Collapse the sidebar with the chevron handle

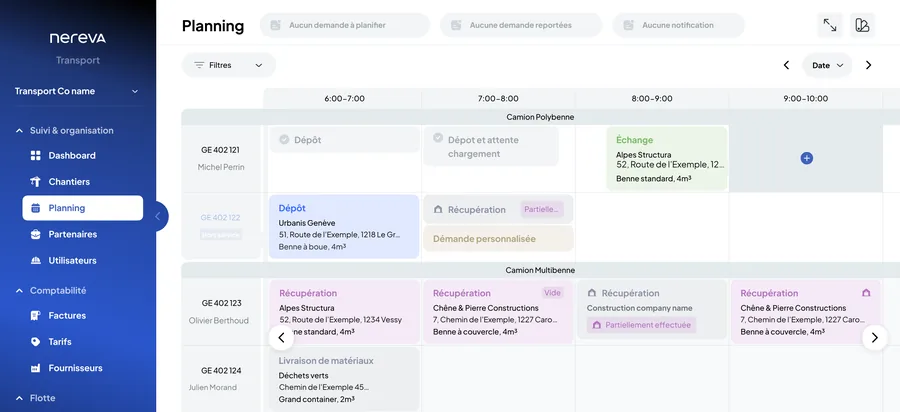point(158,216)
